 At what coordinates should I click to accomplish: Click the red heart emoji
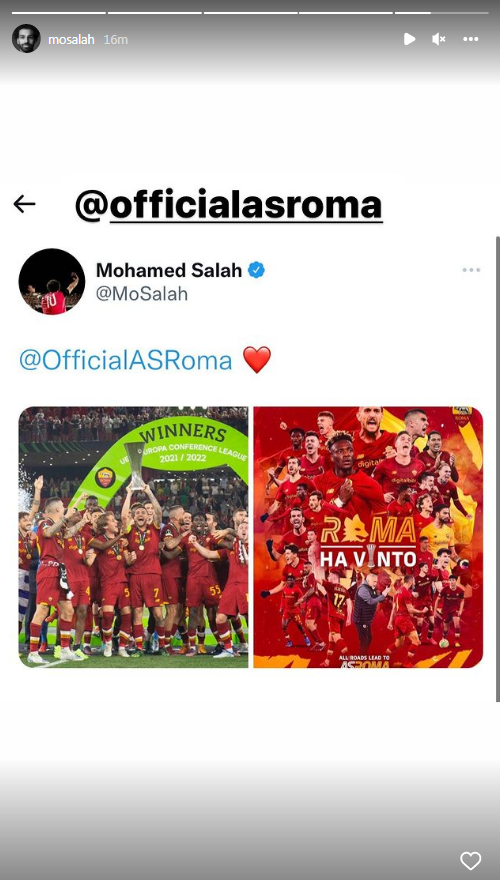click(257, 360)
